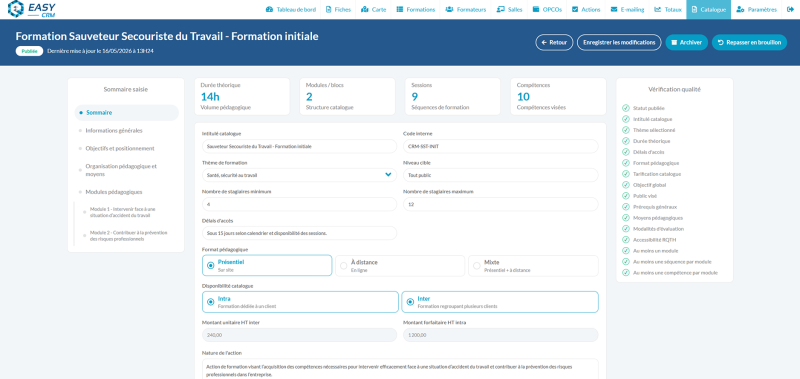Click the check icon next to Modalités d'évaluation
This screenshot has width=800, height=379.
click(x=626, y=229)
